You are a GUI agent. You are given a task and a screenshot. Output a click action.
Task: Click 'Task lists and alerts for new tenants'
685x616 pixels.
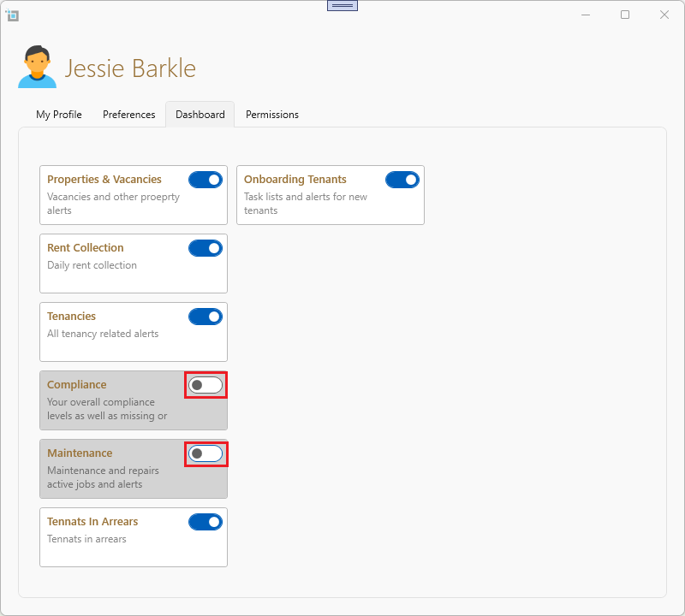pyautogui.click(x=306, y=204)
